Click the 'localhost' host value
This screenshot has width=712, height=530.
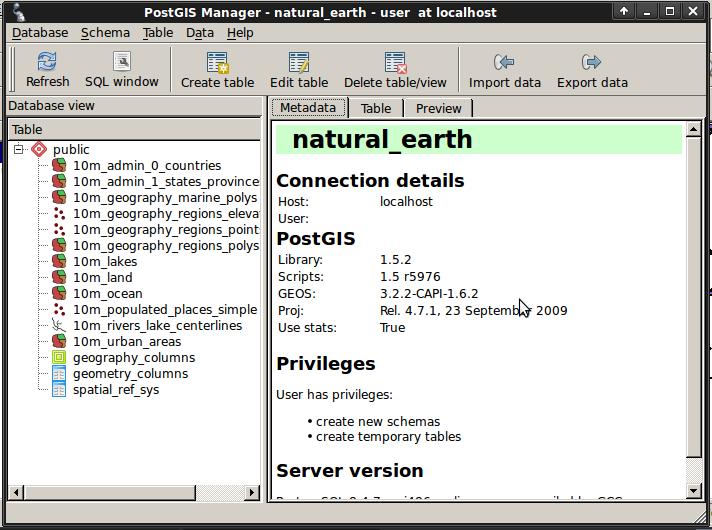click(x=406, y=202)
